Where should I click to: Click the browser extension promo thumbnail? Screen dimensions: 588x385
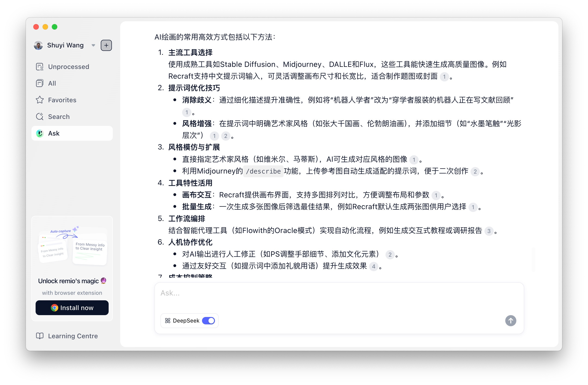coord(72,245)
